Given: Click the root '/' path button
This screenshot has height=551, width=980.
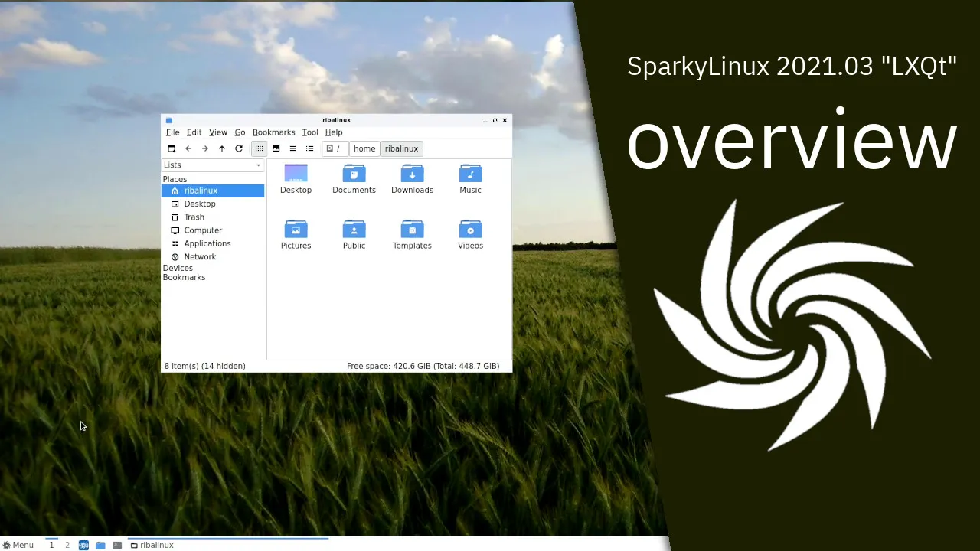Looking at the screenshot, I should click(335, 148).
